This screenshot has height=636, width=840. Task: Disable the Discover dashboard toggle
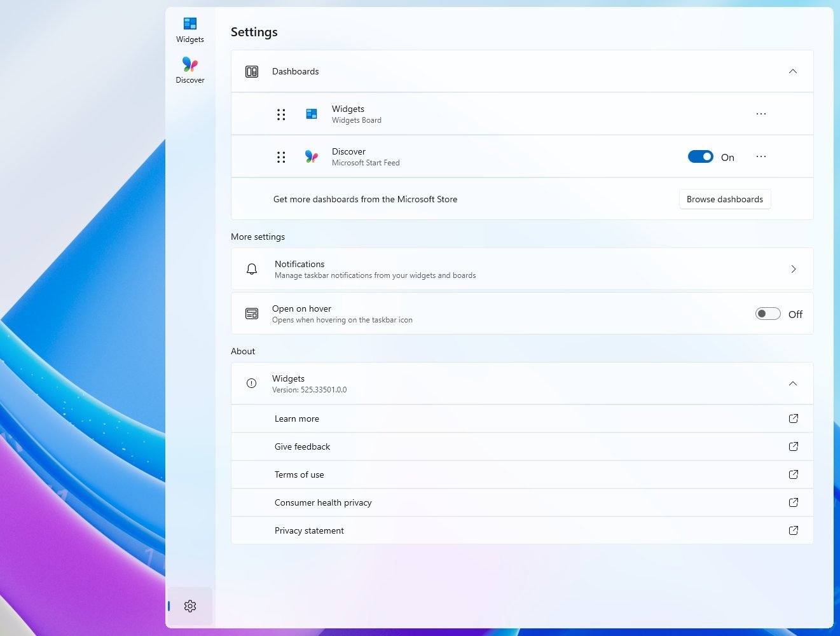[x=700, y=156]
